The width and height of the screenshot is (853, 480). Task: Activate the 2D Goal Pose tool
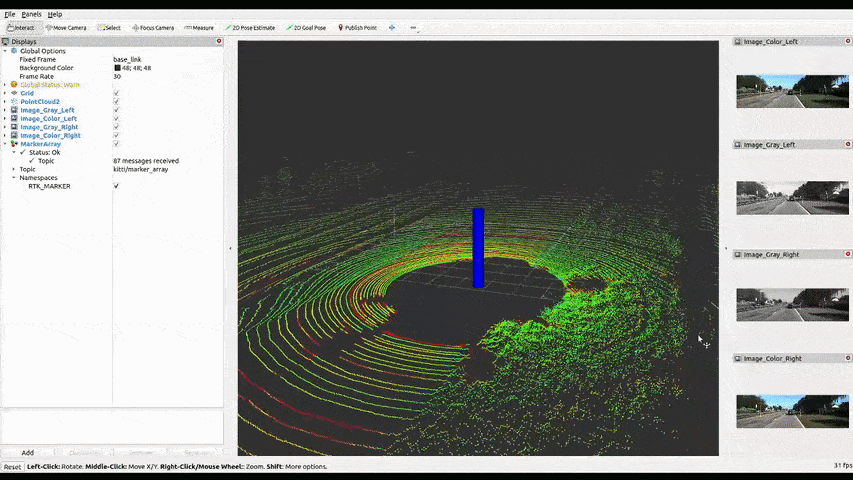306,27
